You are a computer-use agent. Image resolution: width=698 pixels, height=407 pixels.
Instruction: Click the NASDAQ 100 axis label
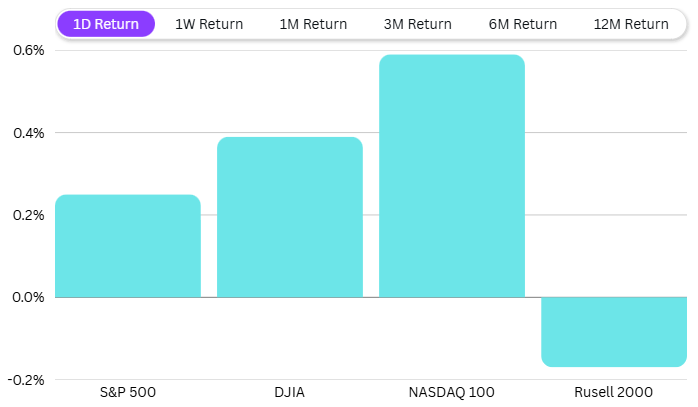point(452,391)
